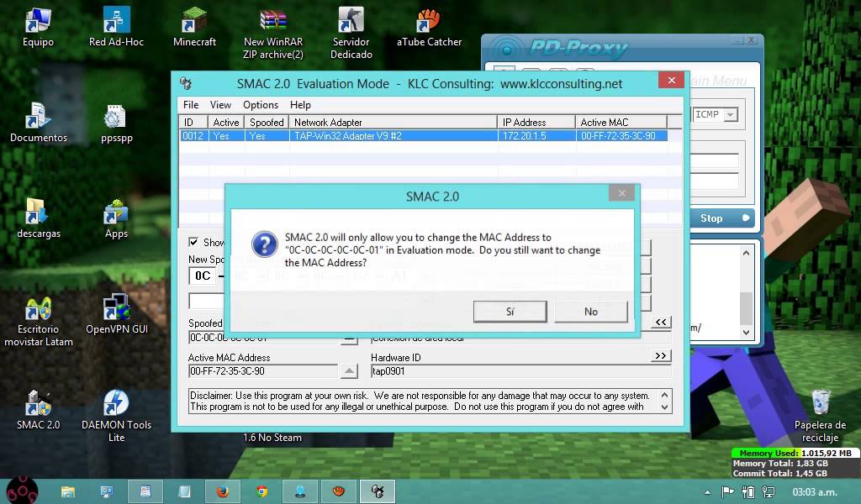Switch to Firefox in the taskbar
861x504 pixels.
pos(222,491)
